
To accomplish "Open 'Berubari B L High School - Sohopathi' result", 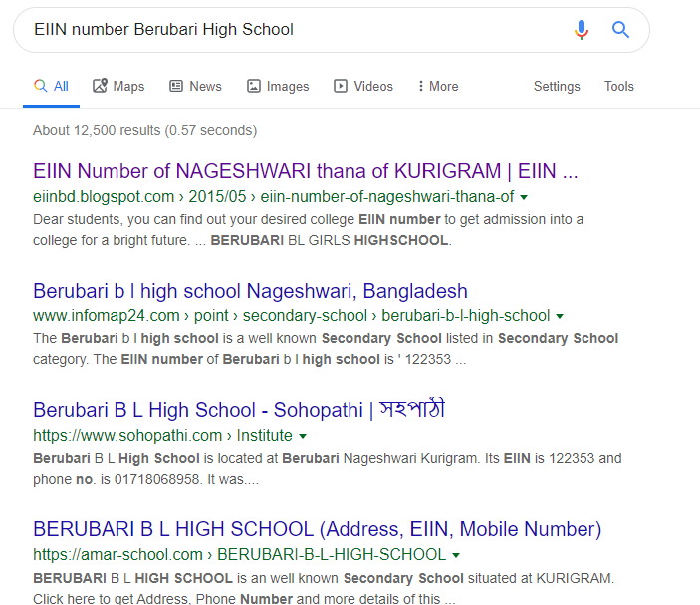I will point(239,409).
